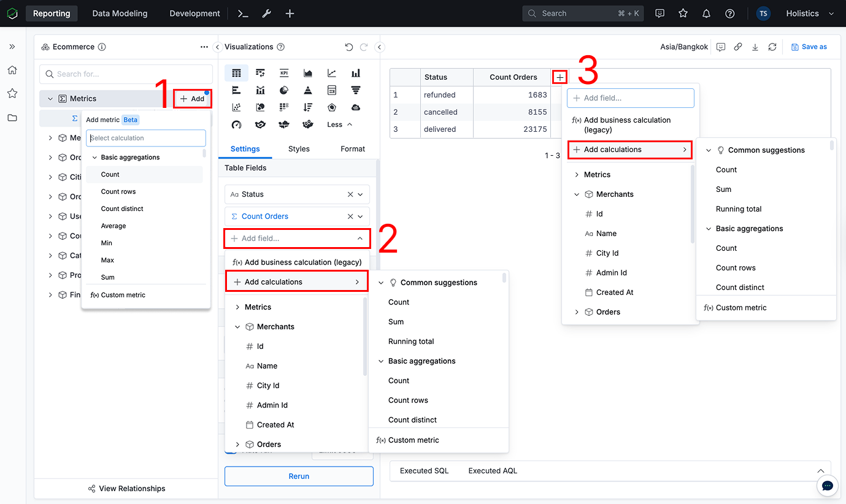This screenshot has height=504, width=846.
Task: Click the Select calculation input box
Action: (x=146, y=138)
